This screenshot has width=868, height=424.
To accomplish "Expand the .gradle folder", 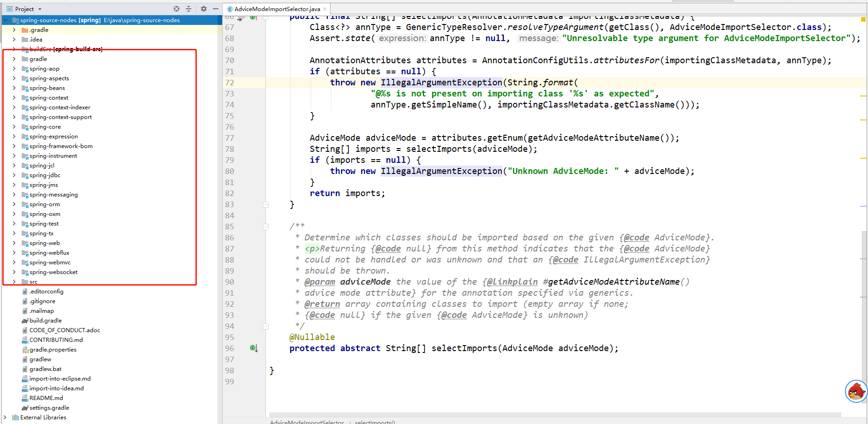I will pyautogui.click(x=14, y=30).
